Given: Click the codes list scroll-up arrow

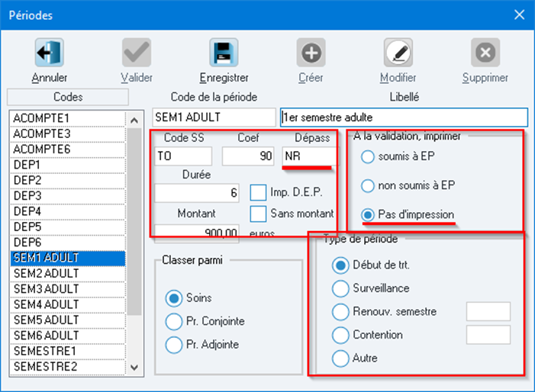Looking at the screenshot, I should coord(134,120).
